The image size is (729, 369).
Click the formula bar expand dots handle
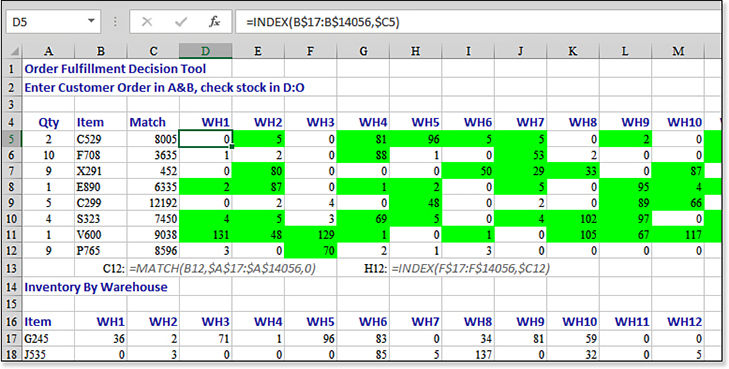click(115, 22)
